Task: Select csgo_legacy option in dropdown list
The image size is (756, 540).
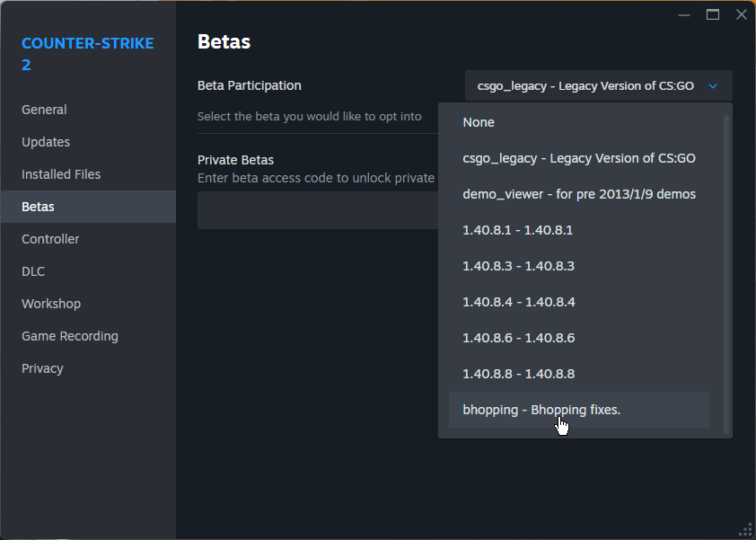Action: point(579,158)
